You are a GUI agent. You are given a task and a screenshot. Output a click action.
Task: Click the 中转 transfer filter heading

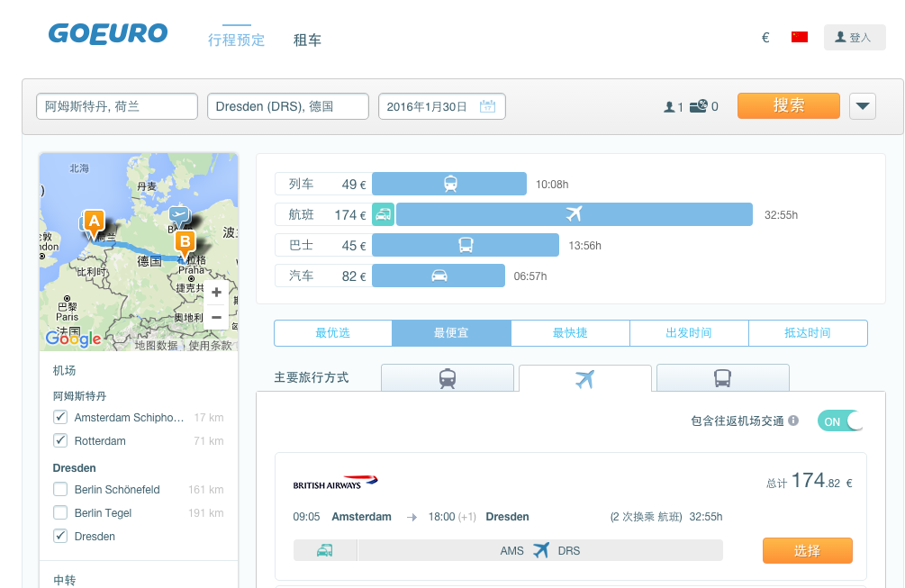[x=64, y=580]
